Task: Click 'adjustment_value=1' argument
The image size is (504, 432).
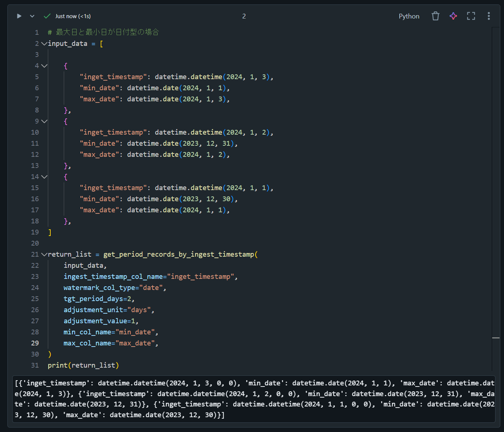Action: click(x=99, y=321)
